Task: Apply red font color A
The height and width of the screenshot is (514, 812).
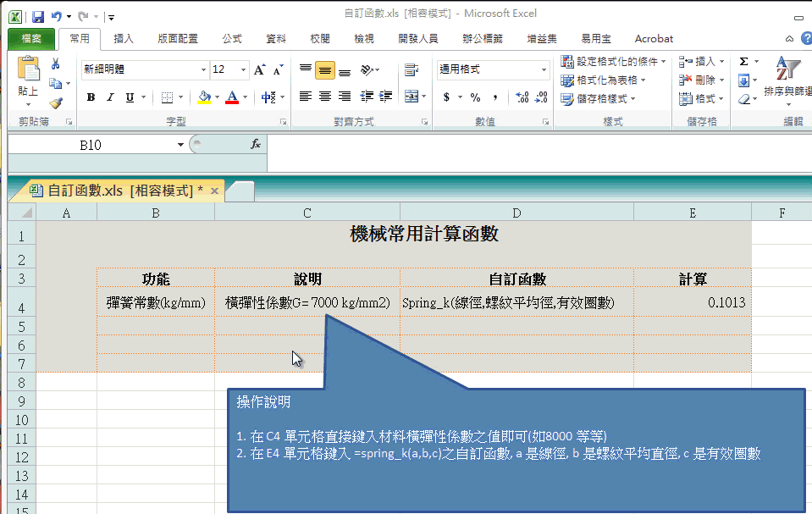Action: click(x=232, y=97)
